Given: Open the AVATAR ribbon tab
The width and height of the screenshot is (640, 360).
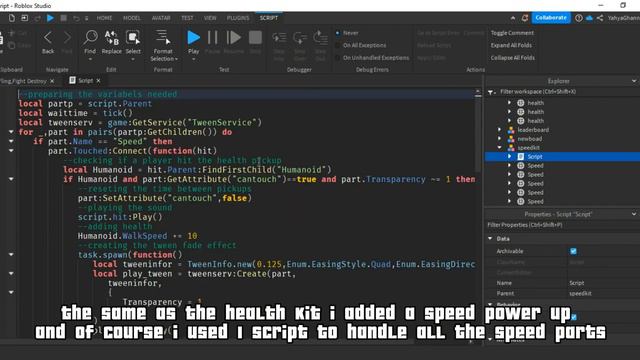Looking at the screenshot, I should tap(161, 18).
